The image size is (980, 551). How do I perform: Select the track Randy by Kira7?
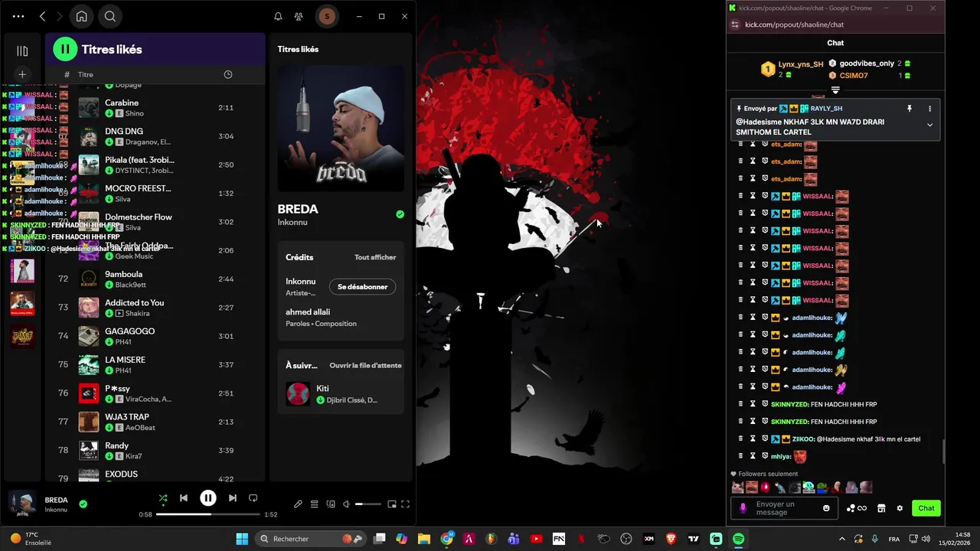[155, 451]
